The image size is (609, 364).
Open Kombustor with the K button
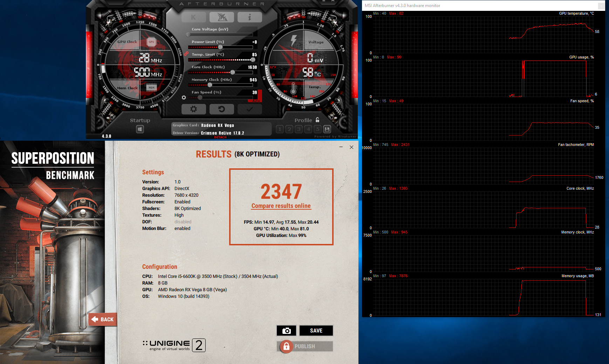[193, 17]
